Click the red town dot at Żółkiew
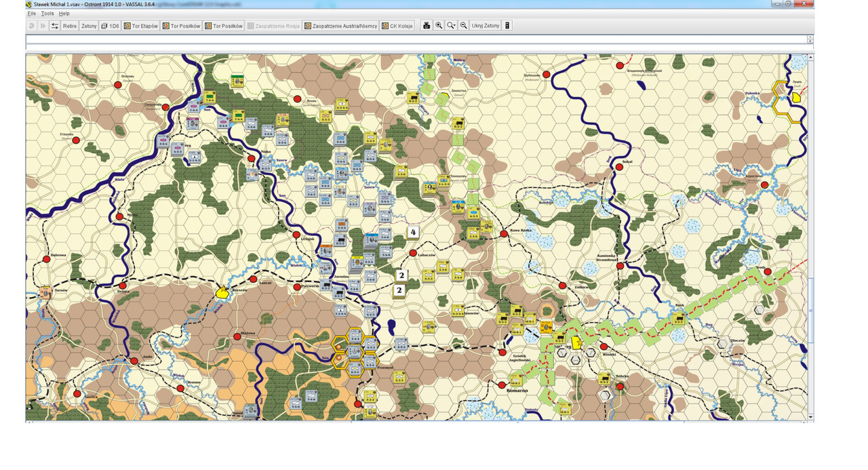 point(562,286)
